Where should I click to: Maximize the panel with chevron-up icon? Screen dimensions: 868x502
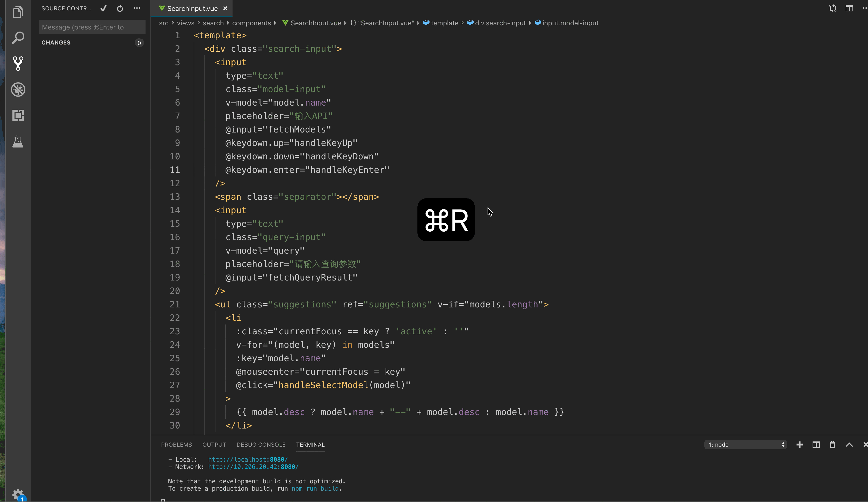pos(849,445)
